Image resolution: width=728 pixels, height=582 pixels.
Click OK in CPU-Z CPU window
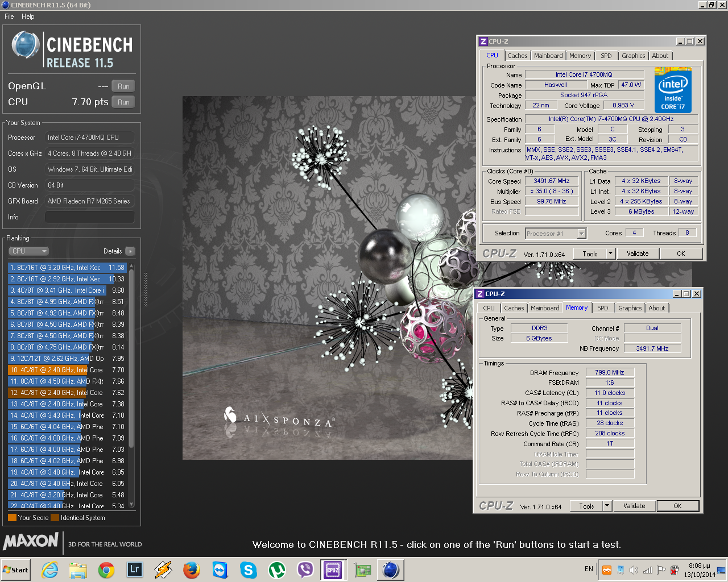pyautogui.click(x=681, y=253)
